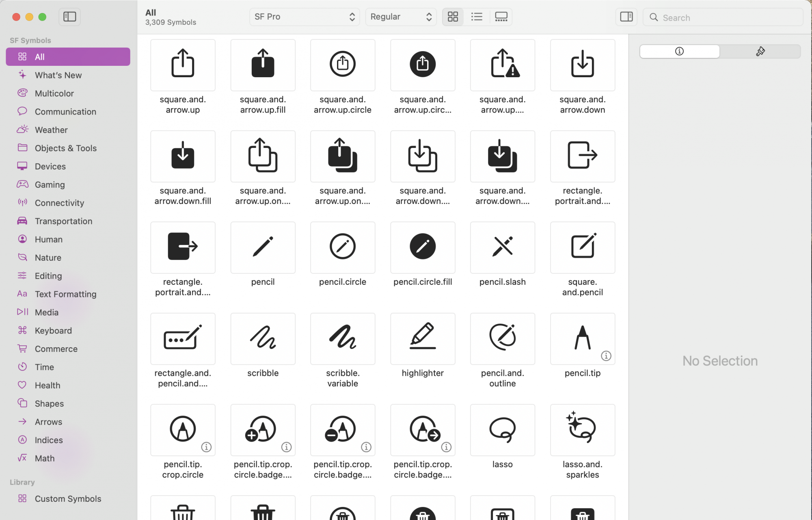Open the Communication category
This screenshot has width=812, height=520.
pos(68,112)
